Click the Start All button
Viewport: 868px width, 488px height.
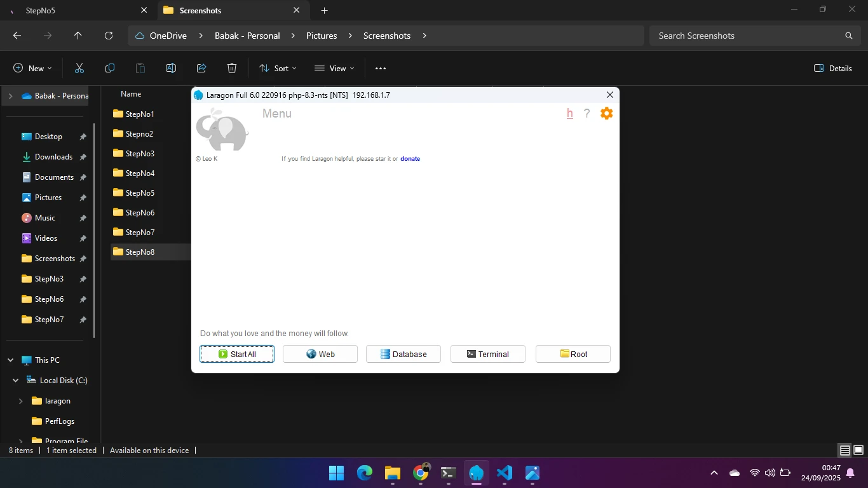237,354
